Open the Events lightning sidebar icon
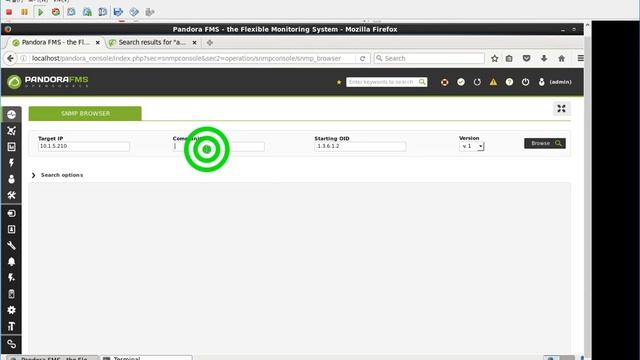This screenshot has height=360, width=640. (x=11, y=163)
